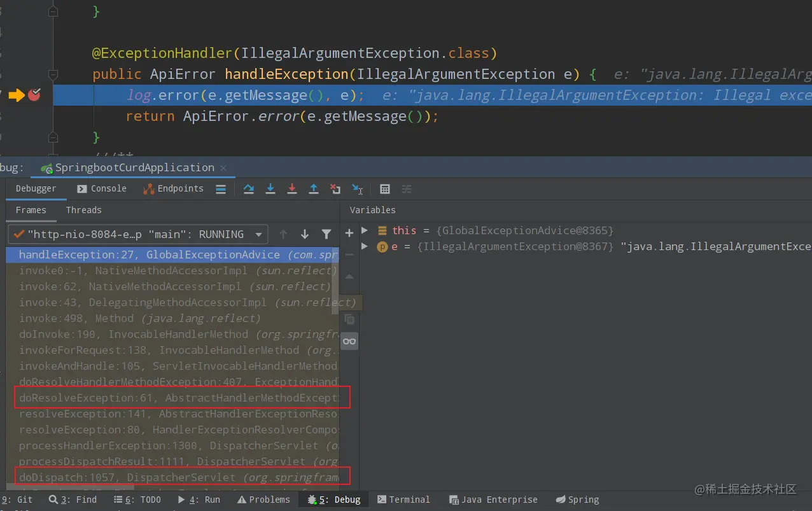812x511 pixels.
Task: Click the @ExceptionHandler annotation line
Action: (x=295, y=53)
